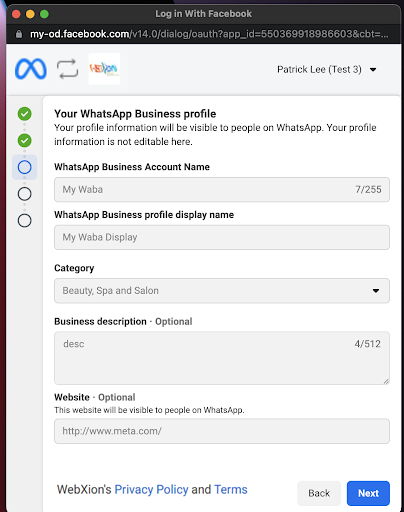Image resolution: width=404 pixels, height=512 pixels.
Task: Click the Back button
Action: (x=319, y=493)
